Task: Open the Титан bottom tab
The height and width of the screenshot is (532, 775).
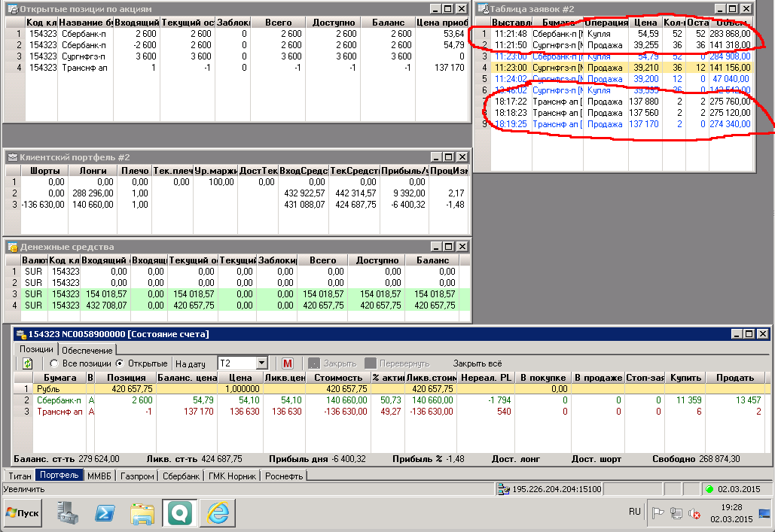Action: (x=20, y=476)
